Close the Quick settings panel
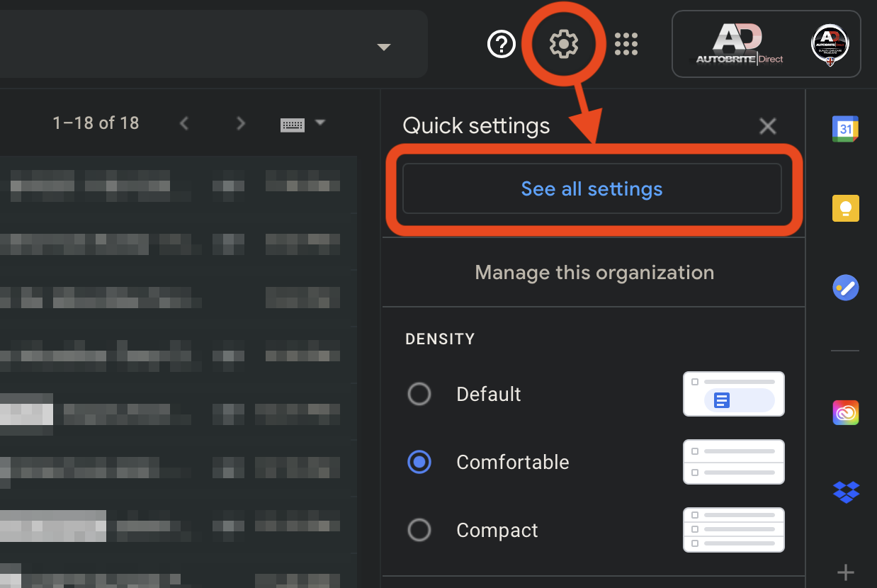 768,127
